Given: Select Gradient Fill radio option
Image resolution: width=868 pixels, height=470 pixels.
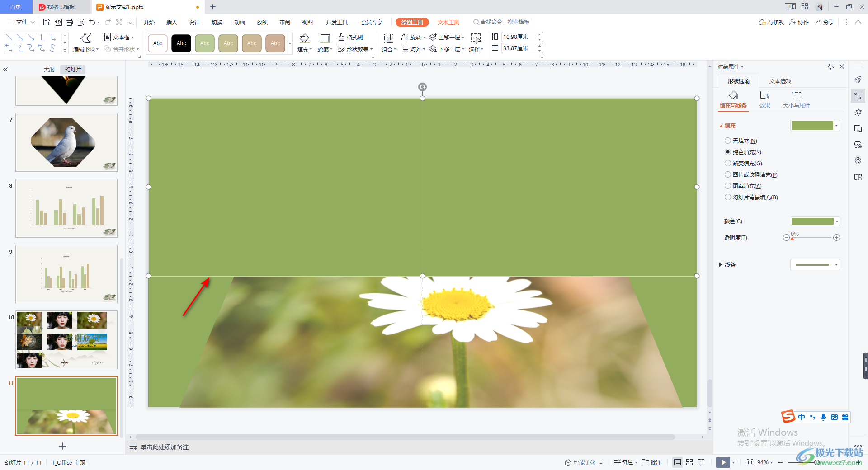Looking at the screenshot, I should tap(728, 163).
